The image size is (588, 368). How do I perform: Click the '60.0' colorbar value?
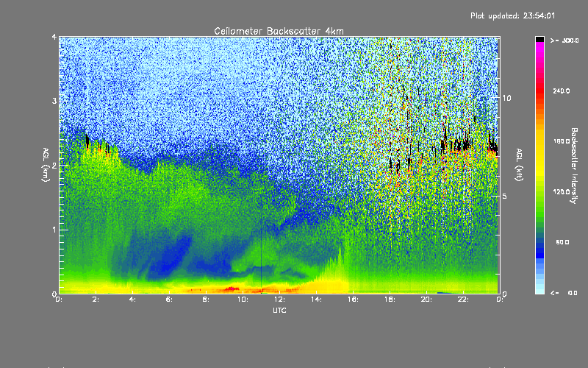point(562,242)
